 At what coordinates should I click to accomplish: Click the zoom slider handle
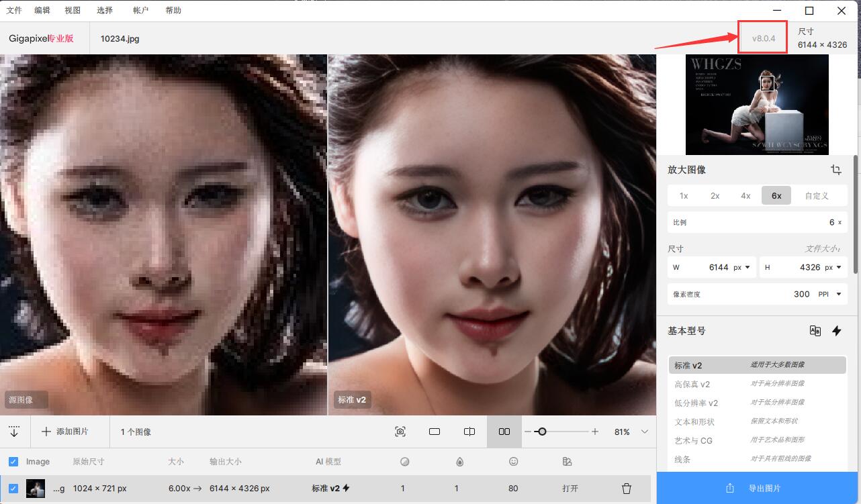point(542,432)
